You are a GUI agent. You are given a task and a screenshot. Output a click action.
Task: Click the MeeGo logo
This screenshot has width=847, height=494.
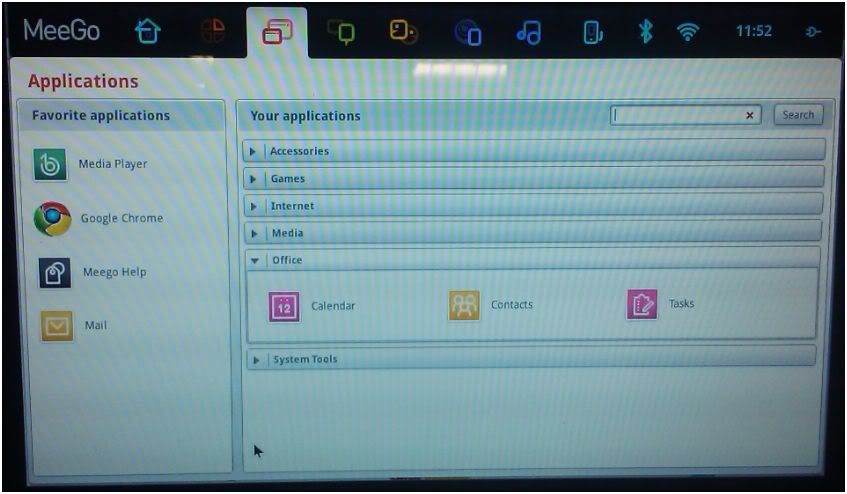click(x=62, y=30)
